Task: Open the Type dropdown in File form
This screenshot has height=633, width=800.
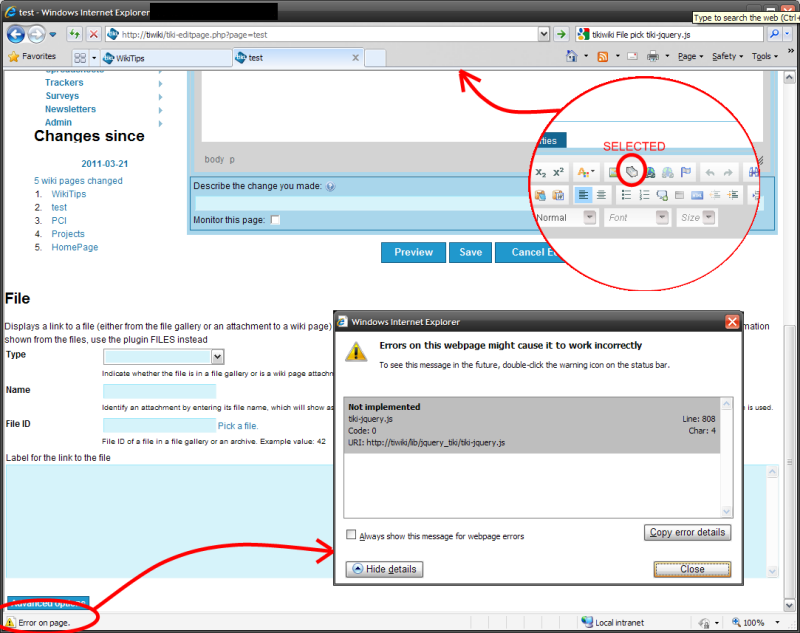Action: (217, 357)
